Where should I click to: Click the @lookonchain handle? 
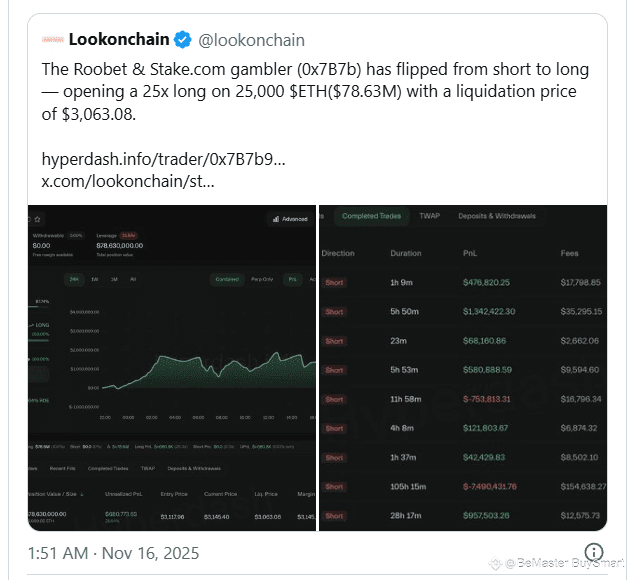pyautogui.click(x=252, y=40)
